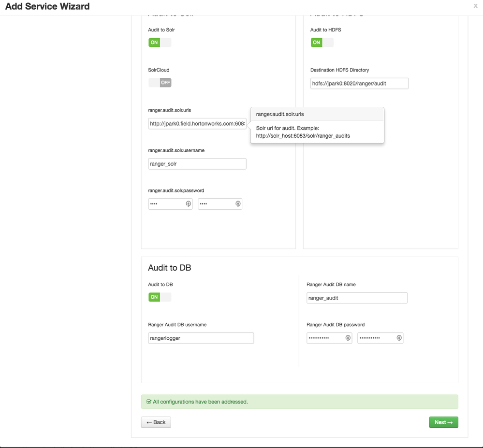Click the Solr password entry field
The image size is (483, 448).
(x=166, y=204)
